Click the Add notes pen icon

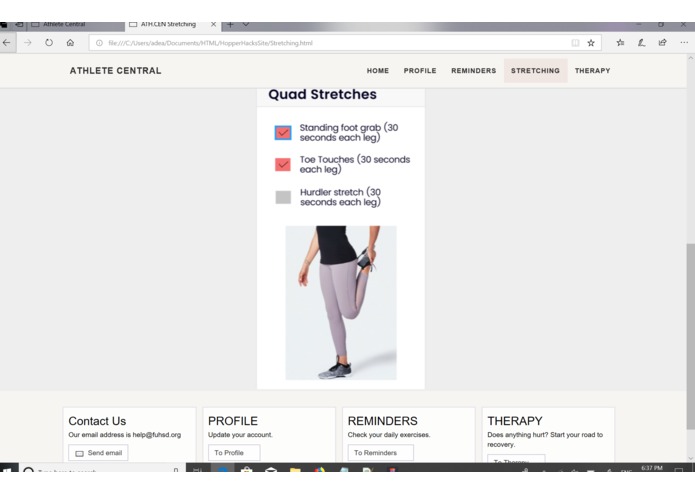click(641, 43)
